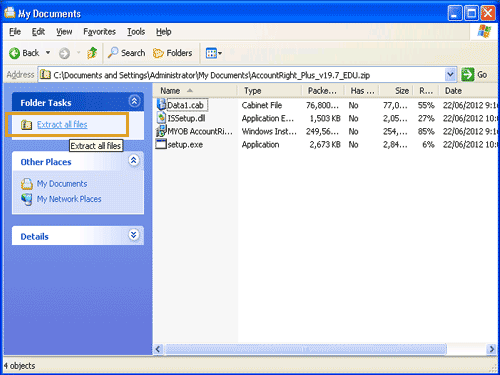Click the ISSetup.dll file icon

[x=161, y=118]
